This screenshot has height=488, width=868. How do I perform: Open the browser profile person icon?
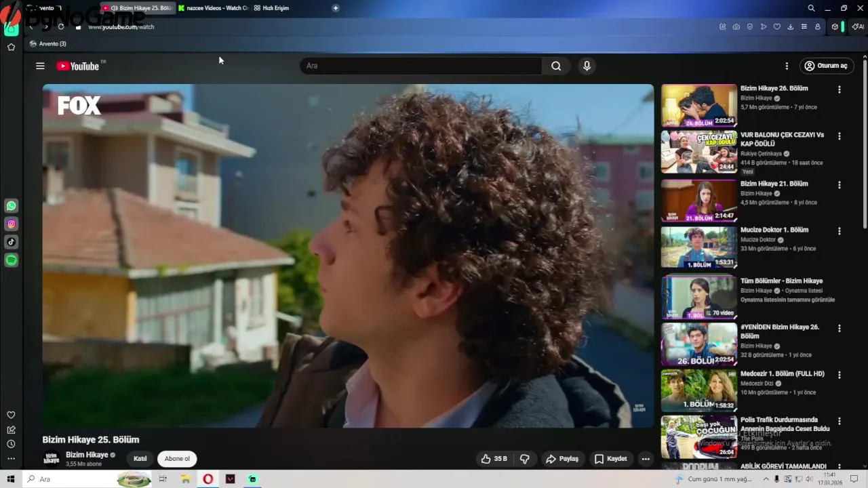(818, 26)
